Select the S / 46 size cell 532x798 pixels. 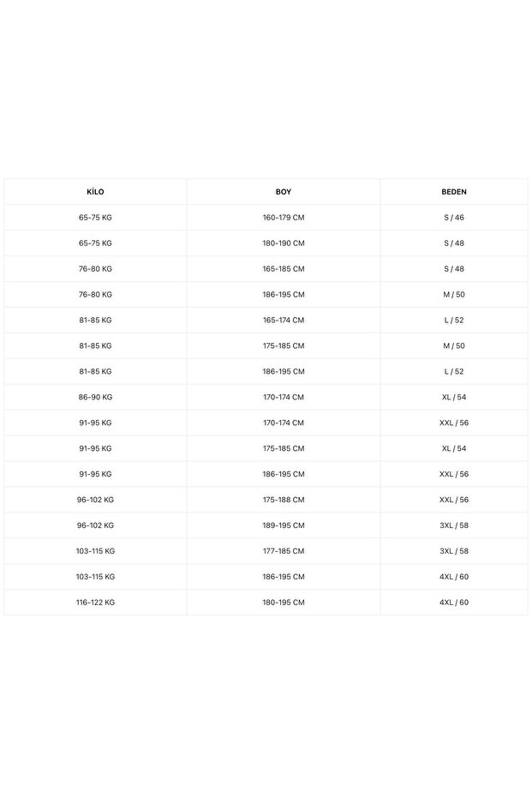coord(453,218)
